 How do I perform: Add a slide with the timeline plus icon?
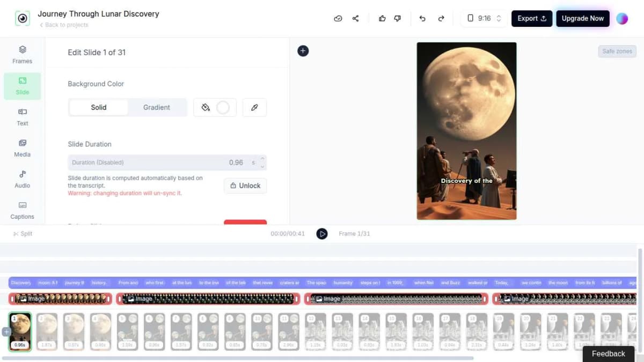click(6, 332)
